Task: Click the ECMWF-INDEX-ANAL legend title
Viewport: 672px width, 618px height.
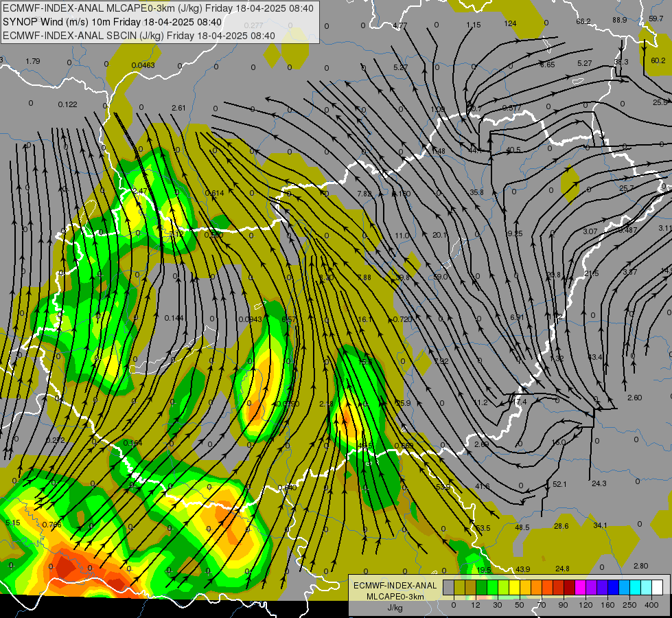Action: click(395, 586)
